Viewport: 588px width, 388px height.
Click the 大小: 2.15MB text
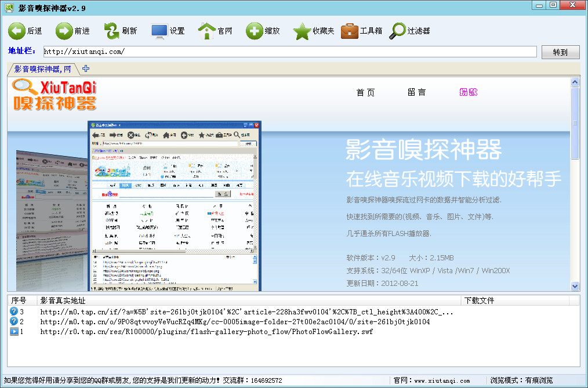[431, 258]
